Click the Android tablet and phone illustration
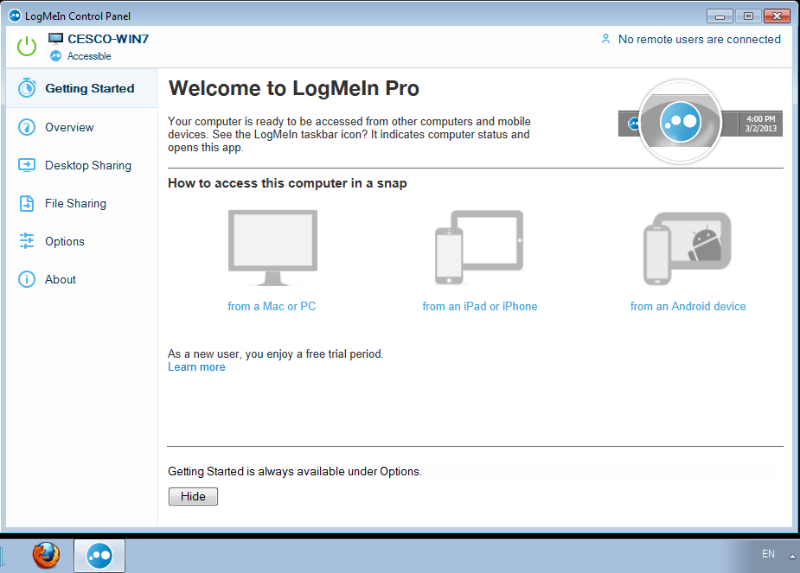The width and height of the screenshot is (800, 573). (687, 248)
